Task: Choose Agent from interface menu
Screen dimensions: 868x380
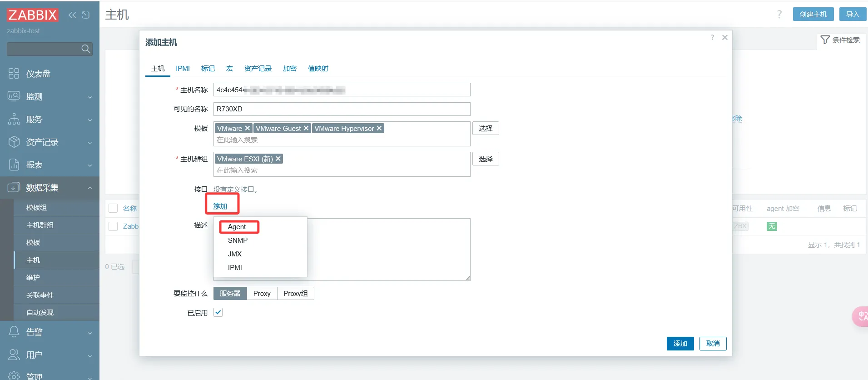Action: tap(260, 226)
